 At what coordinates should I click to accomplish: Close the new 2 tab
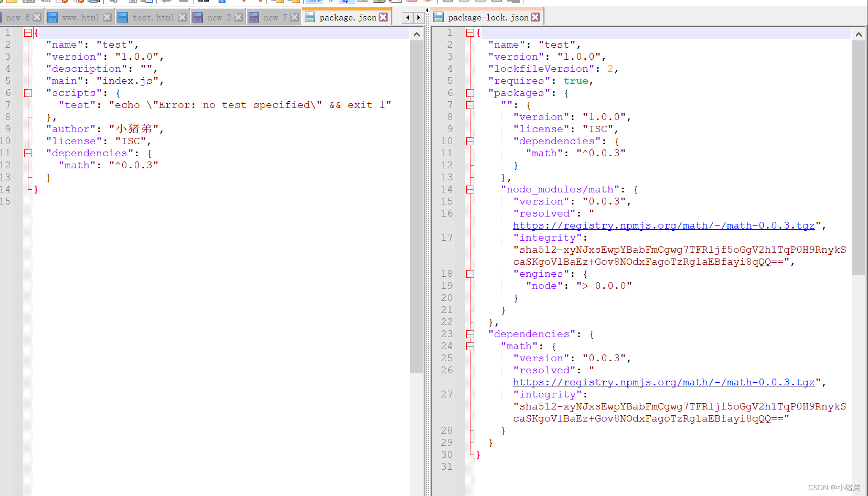click(239, 17)
